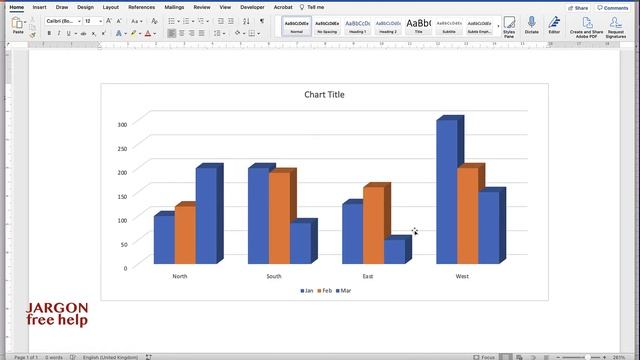Open the font name dropdown Calibri
The height and width of the screenshot is (360, 640).
(x=79, y=21)
